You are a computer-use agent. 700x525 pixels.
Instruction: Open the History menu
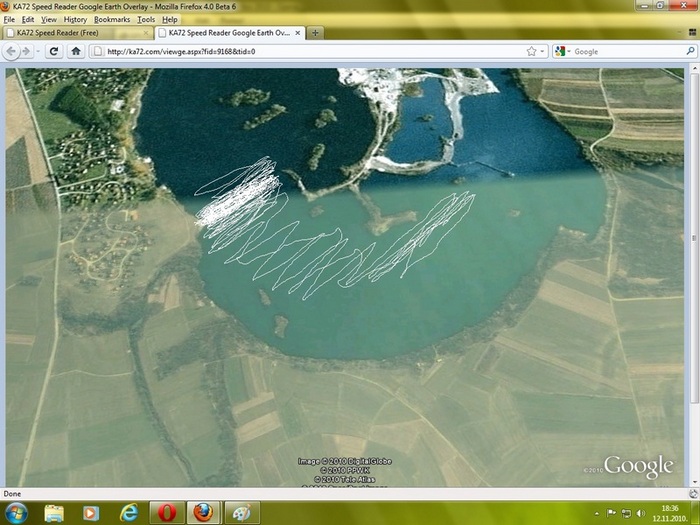click(75, 19)
